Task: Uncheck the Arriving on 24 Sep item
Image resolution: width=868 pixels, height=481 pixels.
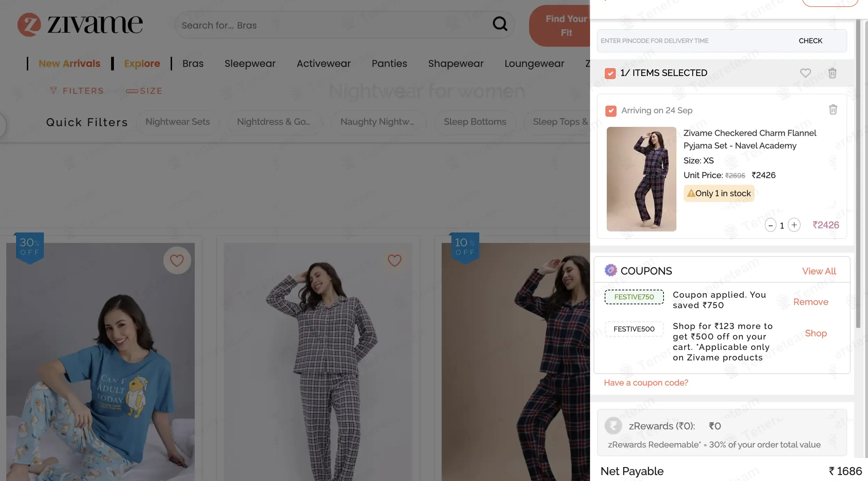Action: click(611, 111)
